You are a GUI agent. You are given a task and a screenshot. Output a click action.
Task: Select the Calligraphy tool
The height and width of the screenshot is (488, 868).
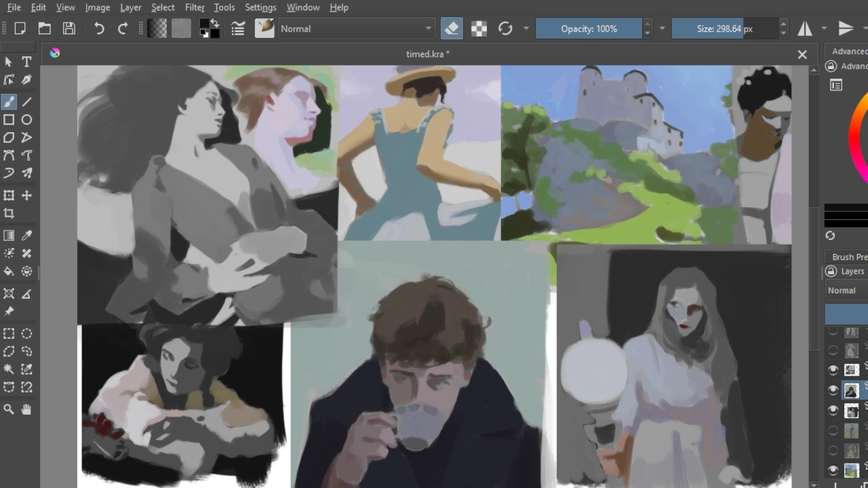point(26,80)
